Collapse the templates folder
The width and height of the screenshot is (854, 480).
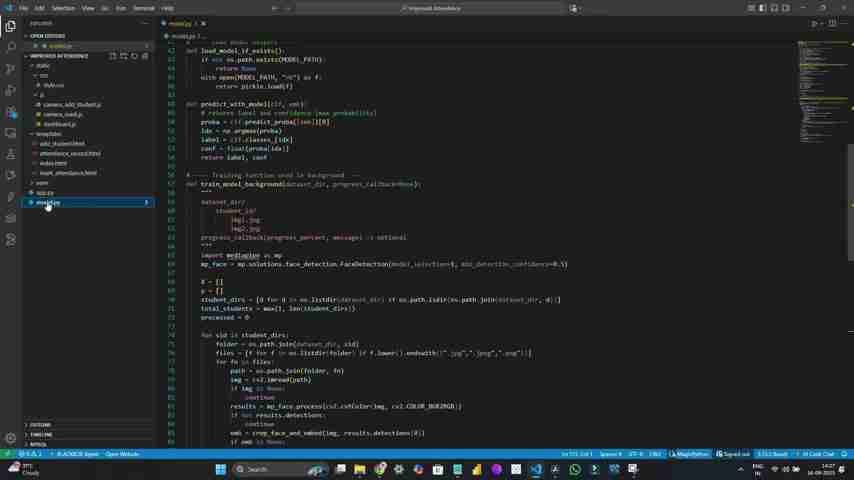(x=48, y=134)
